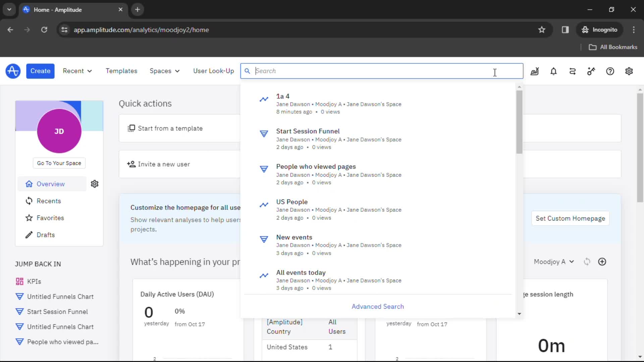644x362 pixels.
Task: Select Recents in the sidebar
Action: tap(49, 201)
